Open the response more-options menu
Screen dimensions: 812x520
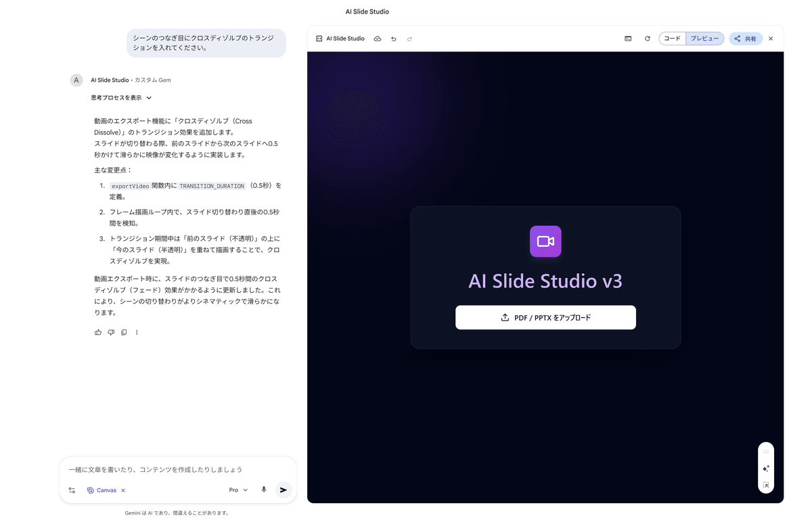pyautogui.click(x=137, y=332)
